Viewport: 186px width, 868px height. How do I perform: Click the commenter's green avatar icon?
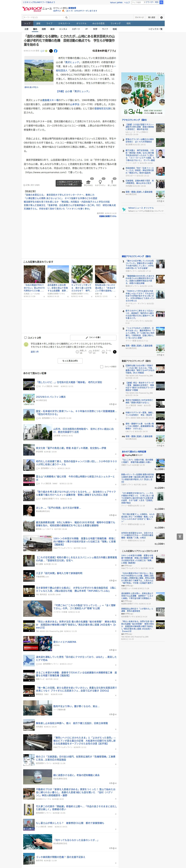(26, 344)
